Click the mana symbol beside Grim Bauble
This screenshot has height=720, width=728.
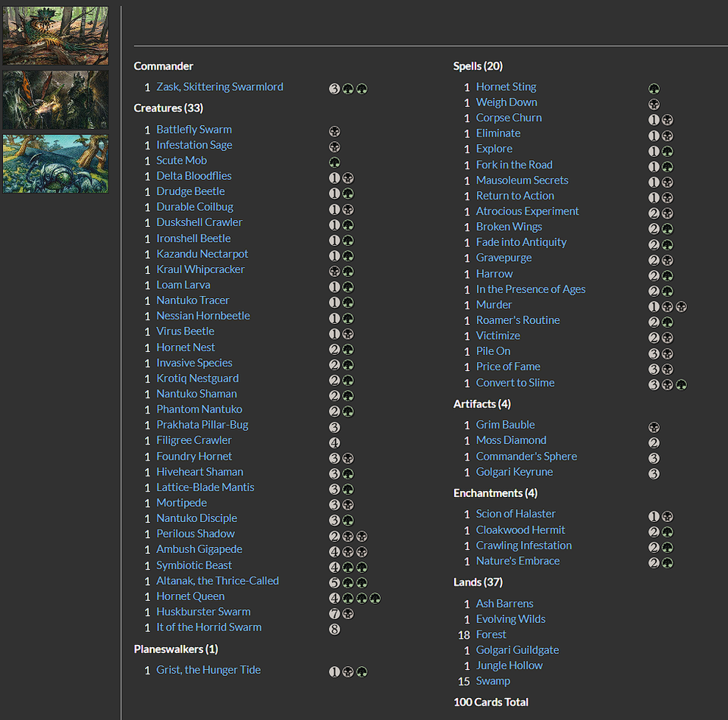pos(654,426)
